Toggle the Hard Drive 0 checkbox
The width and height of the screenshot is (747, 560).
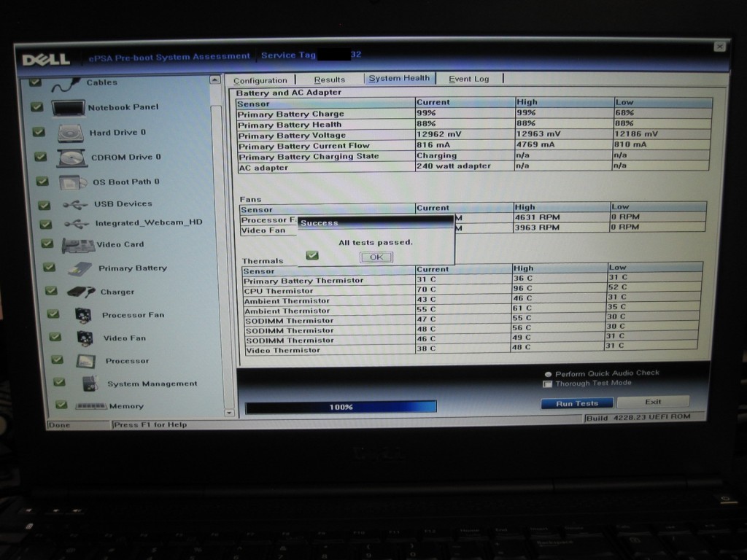[x=39, y=131]
